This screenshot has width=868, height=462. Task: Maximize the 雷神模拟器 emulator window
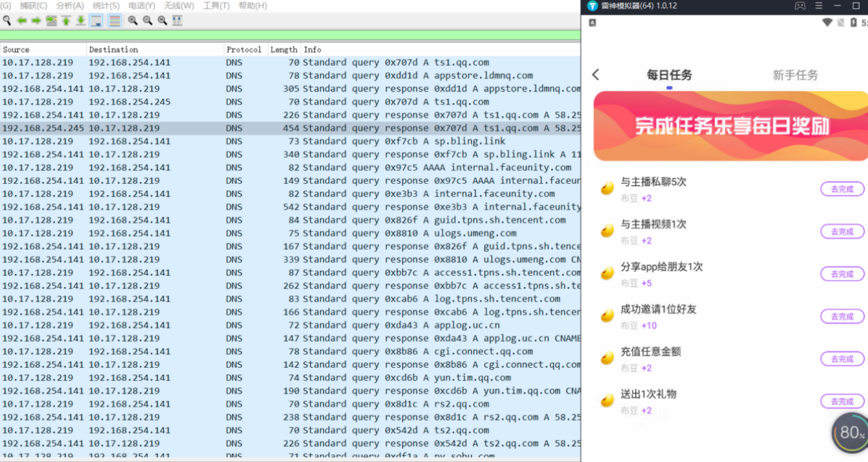(856, 6)
